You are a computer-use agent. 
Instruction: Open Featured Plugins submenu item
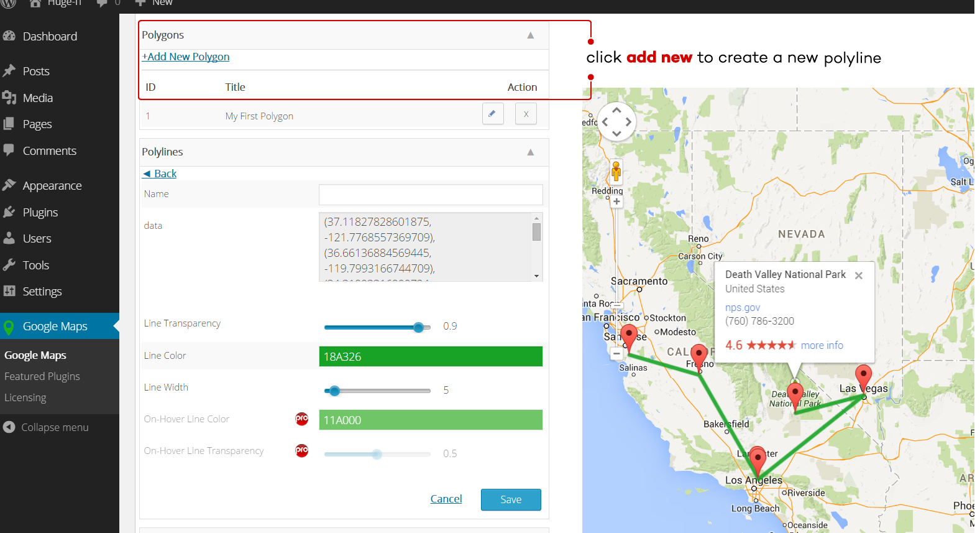click(42, 376)
